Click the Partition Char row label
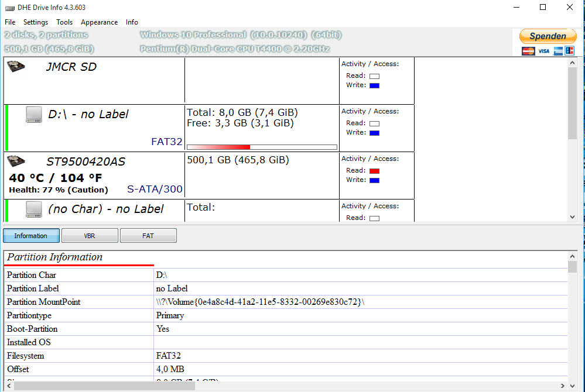The image size is (585, 392). [x=32, y=275]
